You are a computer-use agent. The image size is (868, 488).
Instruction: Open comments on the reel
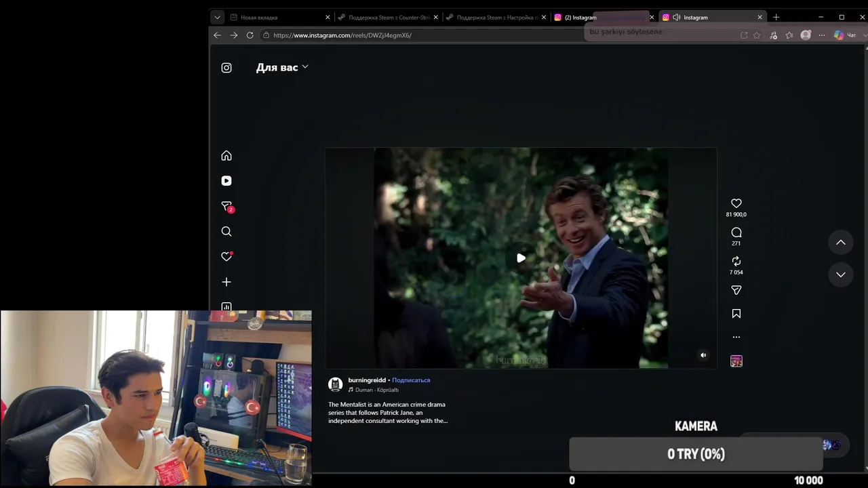click(x=736, y=232)
